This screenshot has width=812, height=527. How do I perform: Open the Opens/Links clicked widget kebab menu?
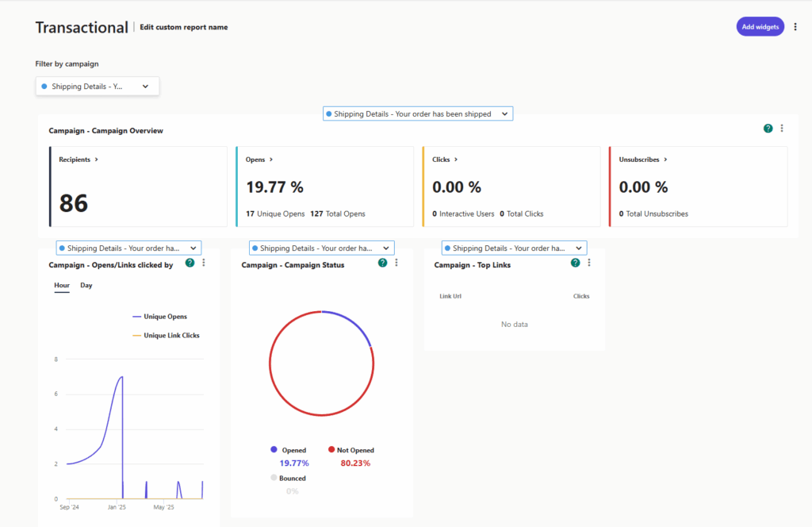(x=204, y=263)
